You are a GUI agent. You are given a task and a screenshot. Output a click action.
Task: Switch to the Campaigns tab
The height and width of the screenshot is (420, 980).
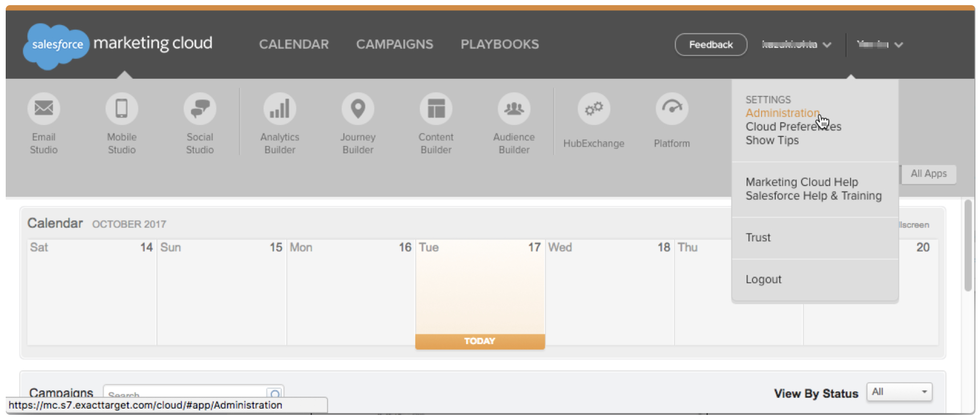coord(394,45)
